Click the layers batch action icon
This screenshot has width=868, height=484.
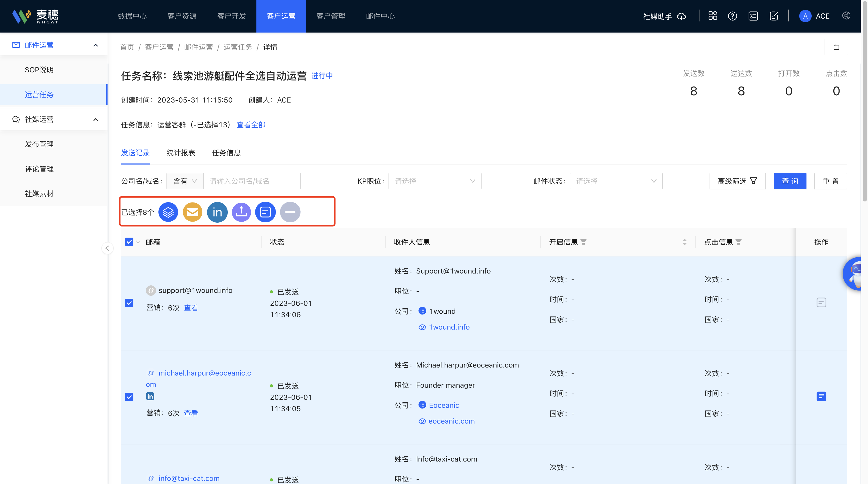point(168,212)
